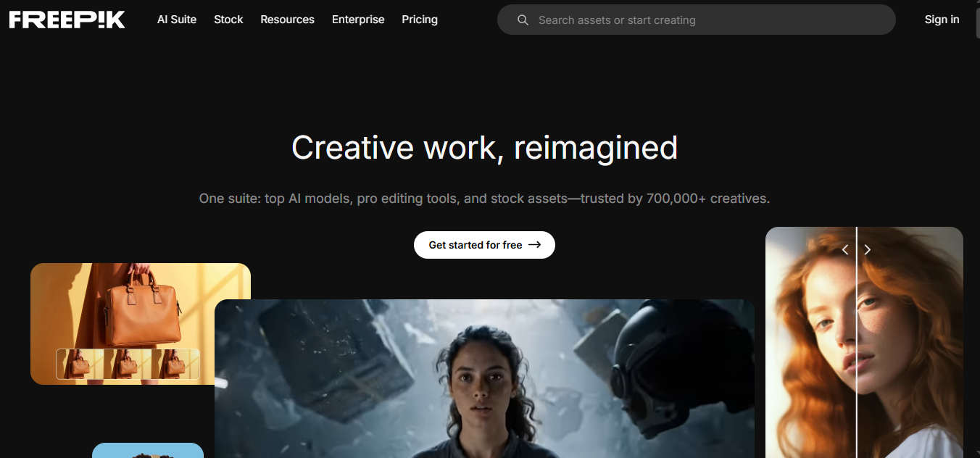The height and width of the screenshot is (458, 980).
Task: Click the Sign in link
Action: click(942, 20)
